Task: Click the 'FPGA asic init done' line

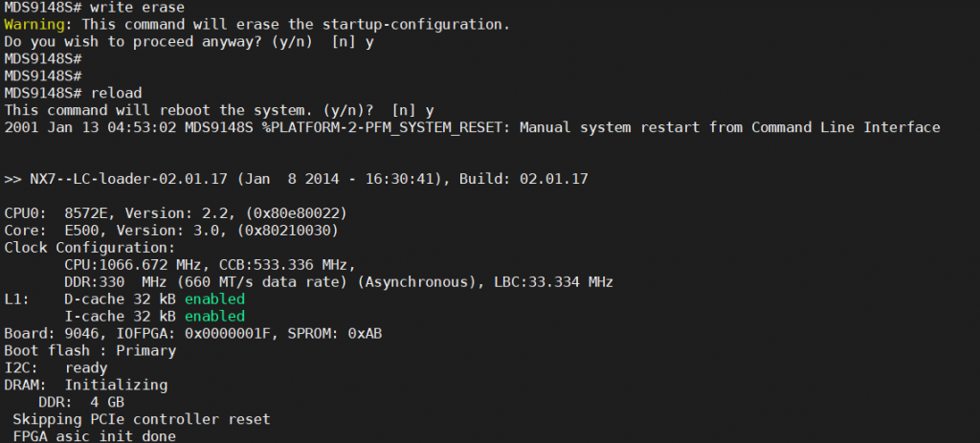Action: click(94, 436)
